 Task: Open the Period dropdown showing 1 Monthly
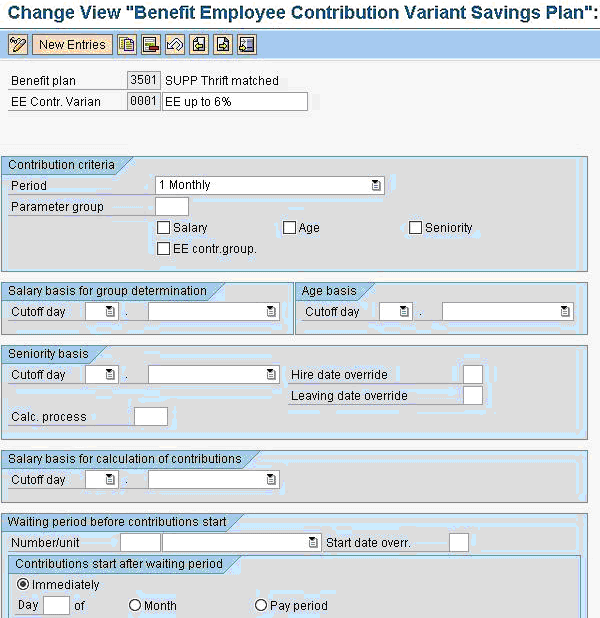(376, 185)
